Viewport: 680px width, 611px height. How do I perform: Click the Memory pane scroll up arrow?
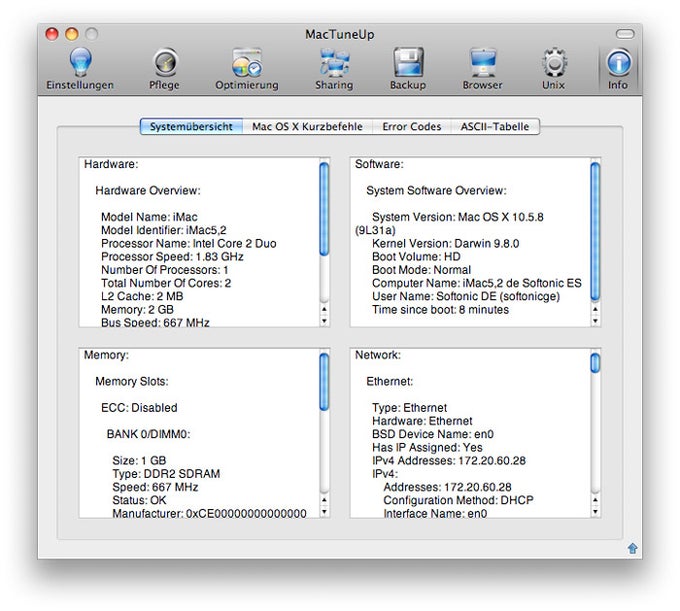[x=324, y=500]
